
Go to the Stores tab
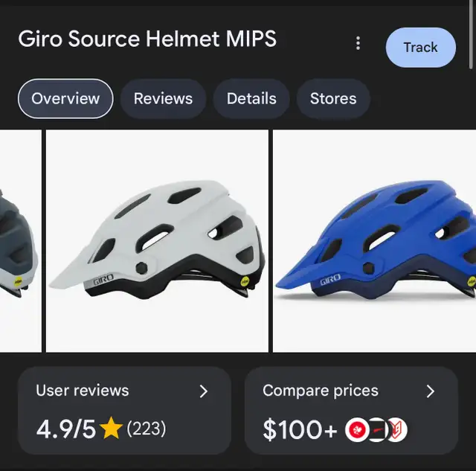(333, 98)
